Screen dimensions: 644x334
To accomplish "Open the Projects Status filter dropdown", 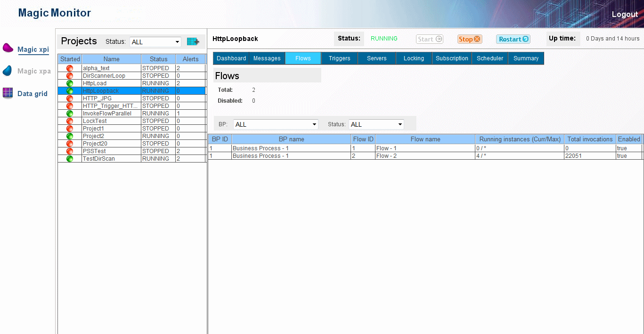I will click(155, 42).
